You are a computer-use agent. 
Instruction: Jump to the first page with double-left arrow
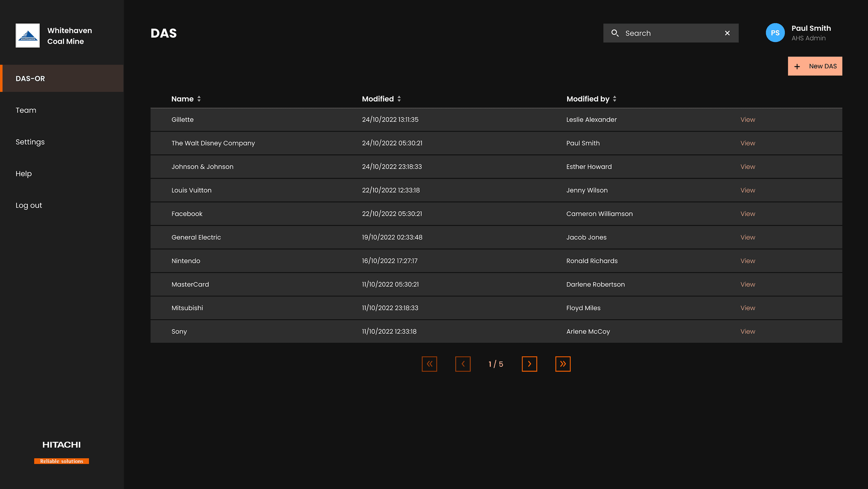[429, 364]
